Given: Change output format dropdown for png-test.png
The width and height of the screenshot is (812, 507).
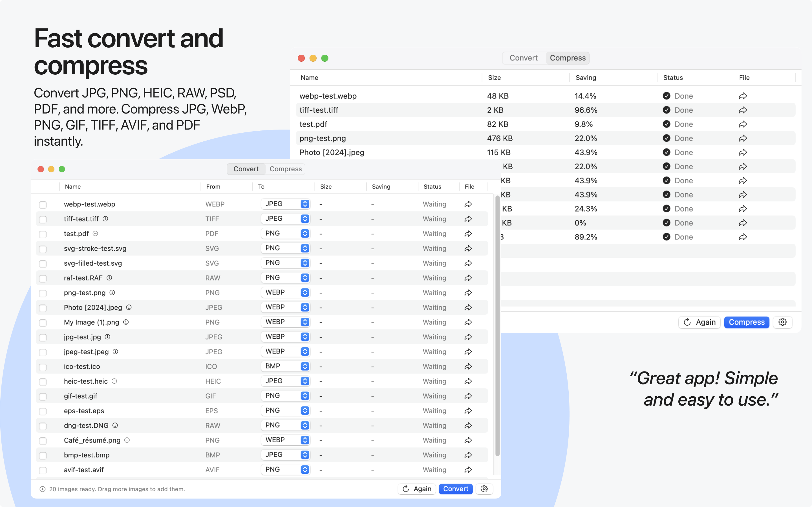Looking at the screenshot, I should 286,292.
